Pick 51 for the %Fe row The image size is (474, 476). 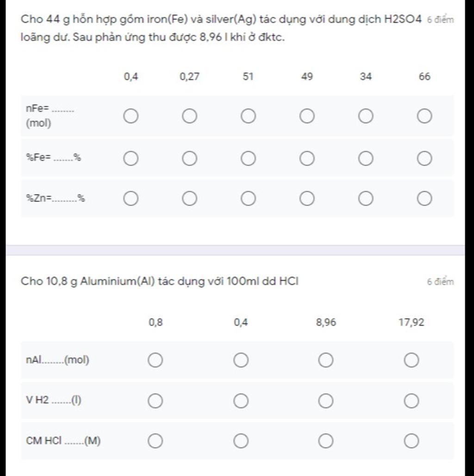coord(248,158)
